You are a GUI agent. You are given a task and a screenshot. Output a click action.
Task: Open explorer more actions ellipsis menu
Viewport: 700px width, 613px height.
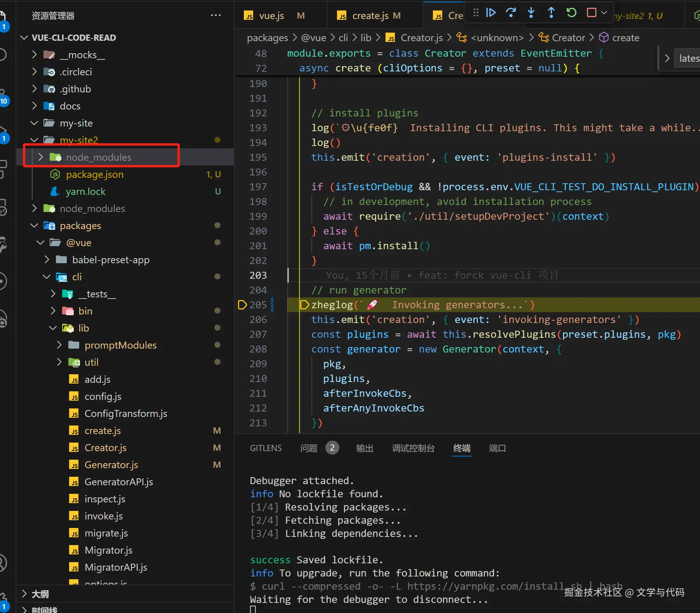tap(215, 16)
